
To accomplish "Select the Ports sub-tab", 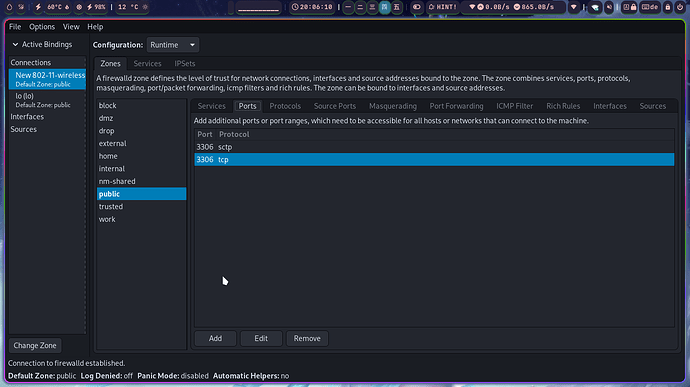I will [x=247, y=106].
